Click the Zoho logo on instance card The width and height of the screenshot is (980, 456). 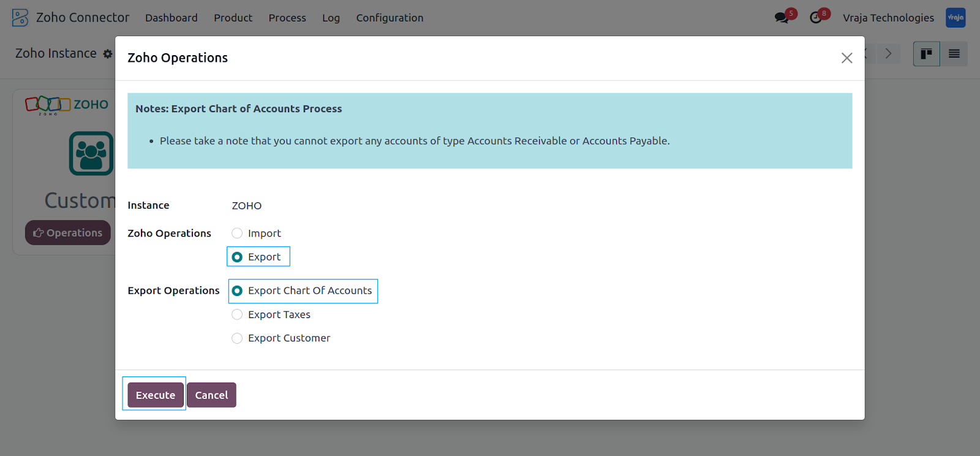(67, 105)
